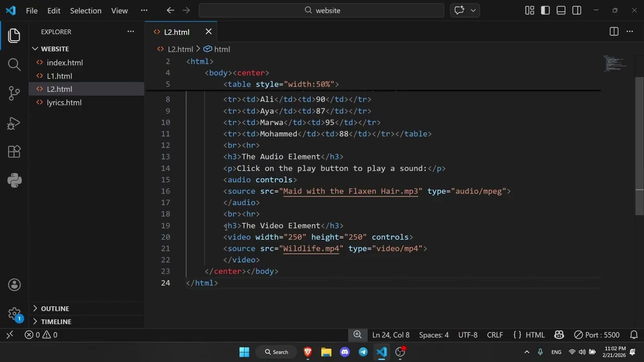Screen dimensions: 644x362
Task: Select the L2.html editor tab
Action: coord(181,32)
